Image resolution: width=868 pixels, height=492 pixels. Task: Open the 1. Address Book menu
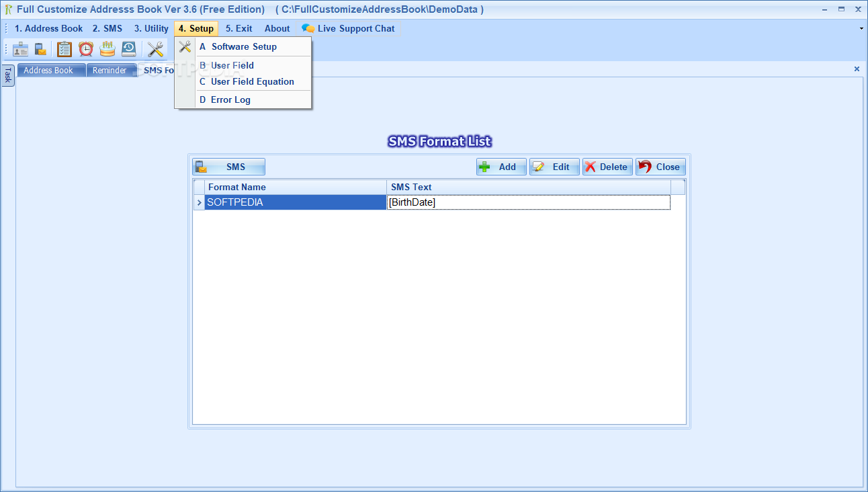pyautogui.click(x=49, y=28)
